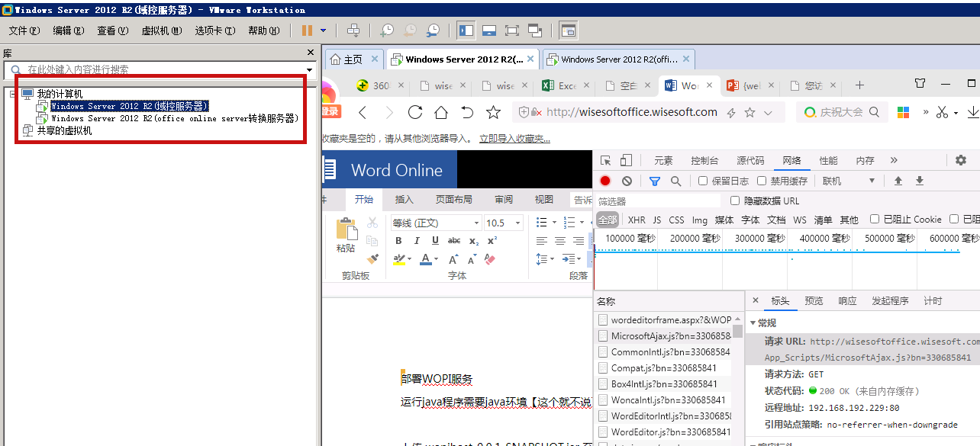Click 全部 filter button

pos(608,220)
